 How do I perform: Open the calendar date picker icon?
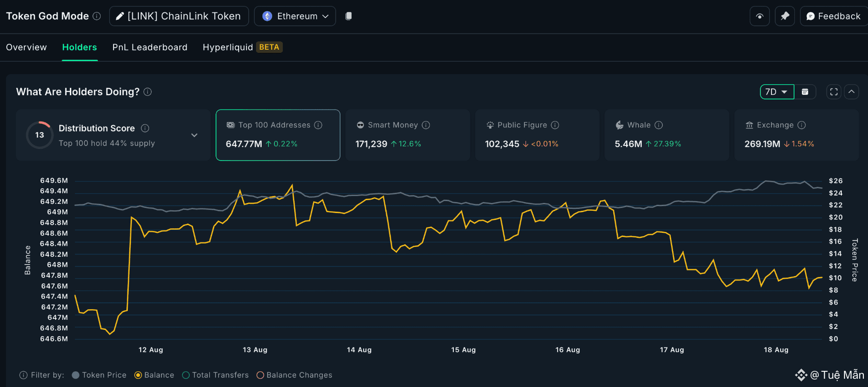coord(805,92)
